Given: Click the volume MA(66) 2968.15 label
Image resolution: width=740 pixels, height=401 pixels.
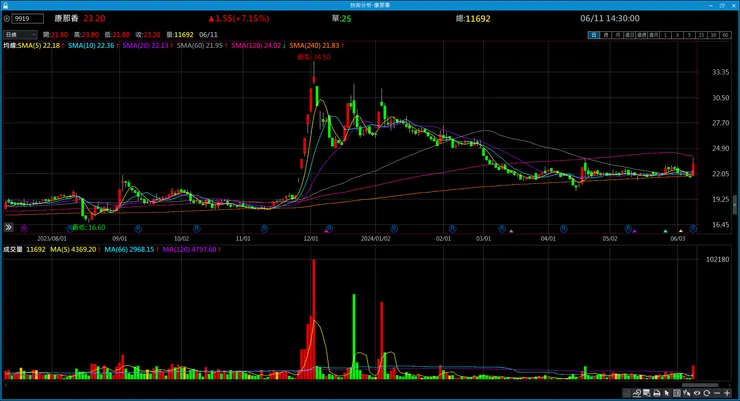Looking at the screenshot, I should click(x=131, y=250).
